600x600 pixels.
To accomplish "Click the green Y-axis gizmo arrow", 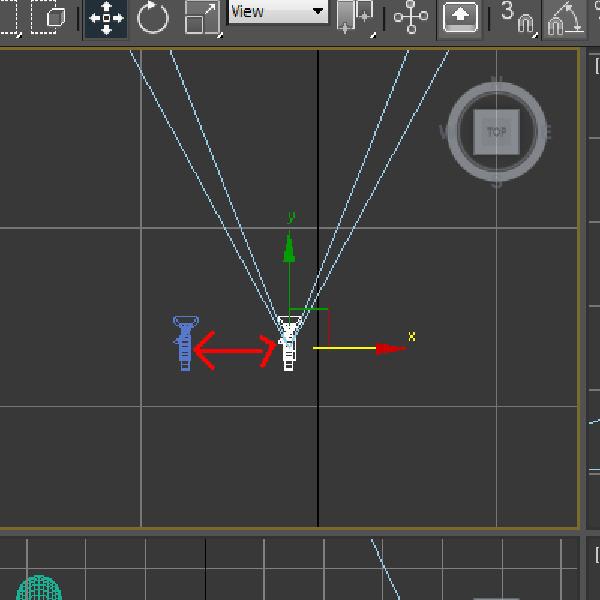I will click(x=289, y=246).
